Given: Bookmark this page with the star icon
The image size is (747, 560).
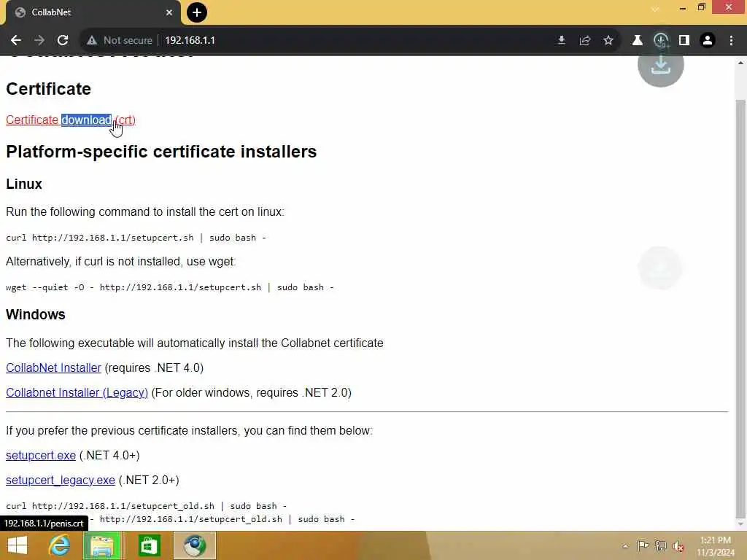Looking at the screenshot, I should (608, 41).
